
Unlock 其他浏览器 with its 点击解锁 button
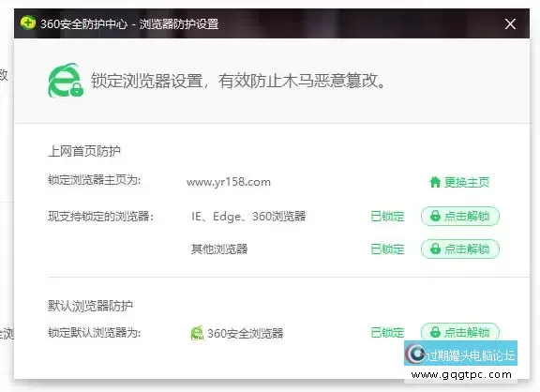(460, 249)
